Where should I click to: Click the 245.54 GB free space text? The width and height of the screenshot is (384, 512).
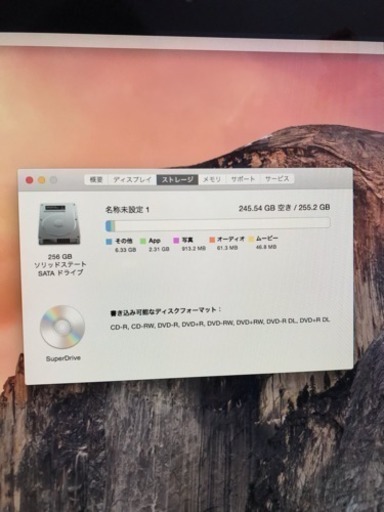[264, 208]
